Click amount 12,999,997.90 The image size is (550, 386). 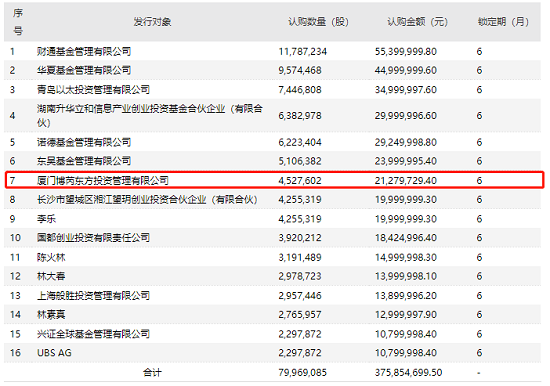pyautogui.click(x=406, y=314)
